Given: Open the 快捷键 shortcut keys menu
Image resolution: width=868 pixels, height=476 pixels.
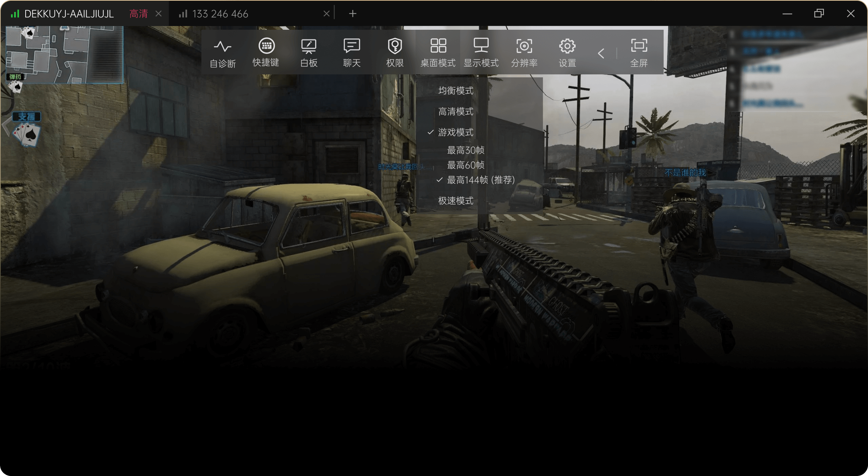Looking at the screenshot, I should click(266, 53).
